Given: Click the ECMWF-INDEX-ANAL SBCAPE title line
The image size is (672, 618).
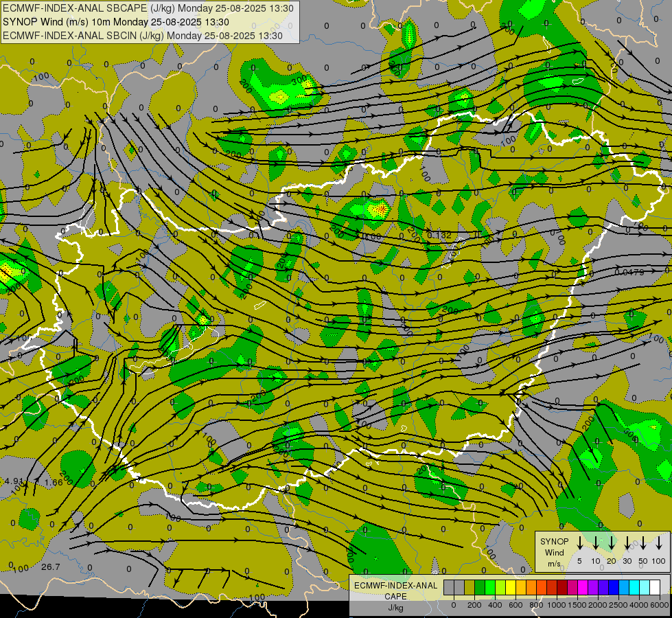Looking at the screenshot, I should [148, 8].
